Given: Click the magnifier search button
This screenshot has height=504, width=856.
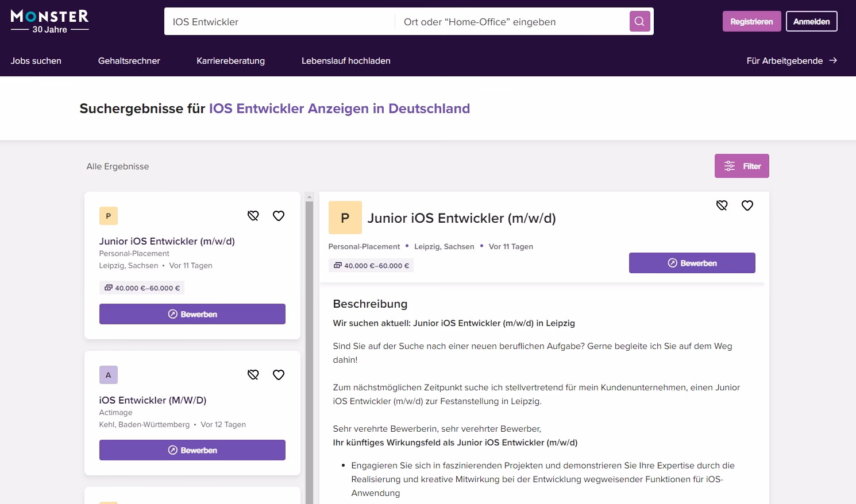Looking at the screenshot, I should coord(639,22).
